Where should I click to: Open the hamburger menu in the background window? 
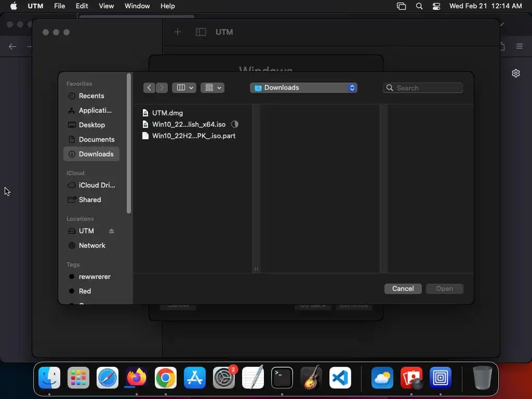coord(520,46)
